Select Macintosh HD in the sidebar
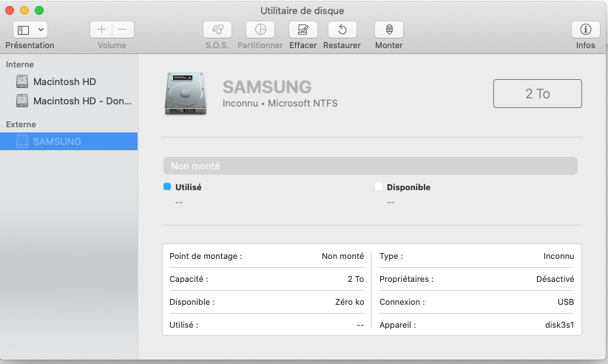608x364 pixels. (64, 81)
